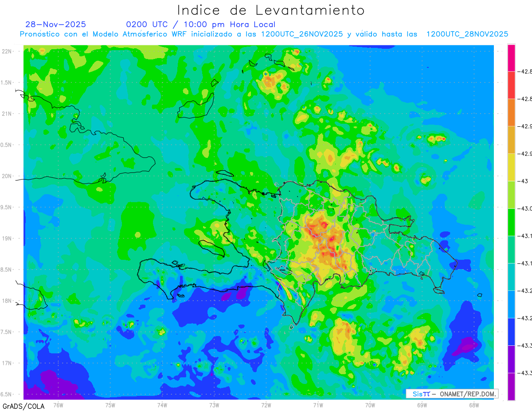Viewport: 532px width, 411px height.
Task: Select the sky blue legend segment
Action: 511,304
